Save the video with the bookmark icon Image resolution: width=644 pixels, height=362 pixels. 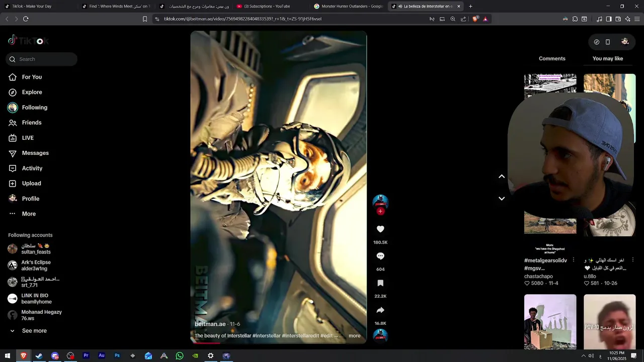click(x=380, y=283)
